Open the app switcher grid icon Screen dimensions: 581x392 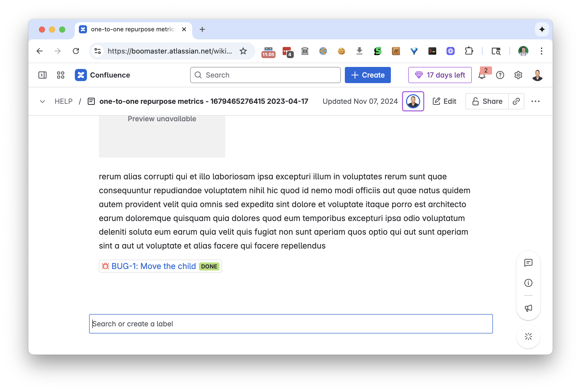(x=61, y=75)
